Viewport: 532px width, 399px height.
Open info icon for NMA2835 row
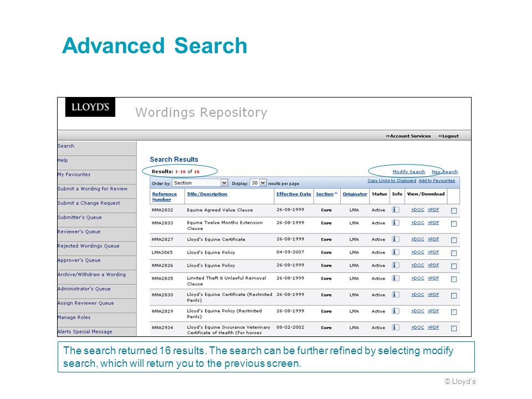click(x=396, y=278)
